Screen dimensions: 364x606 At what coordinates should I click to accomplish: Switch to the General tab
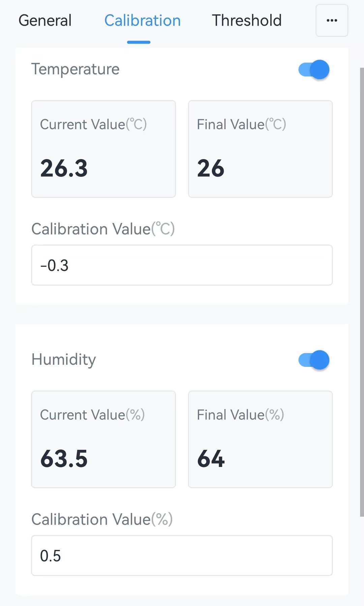tap(45, 20)
